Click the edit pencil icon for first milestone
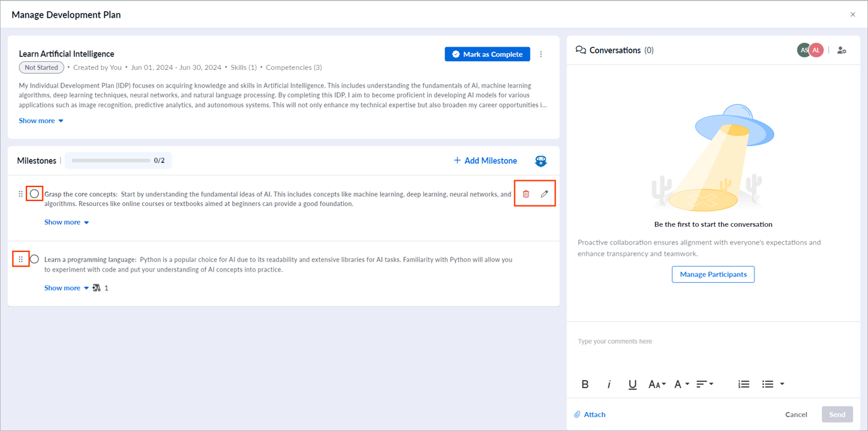 coord(544,193)
